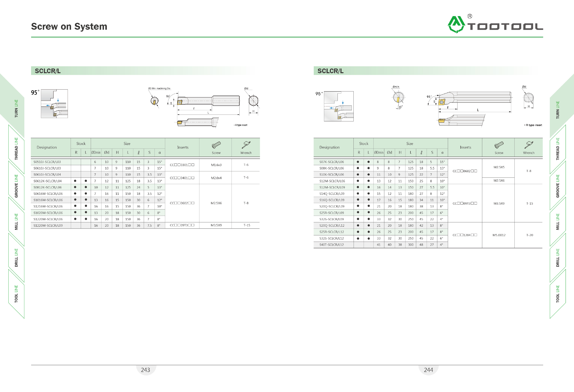Image resolution: width=574 pixels, height=392 pixels.
Task: Click the Inserts header in right table
Action: point(465,147)
